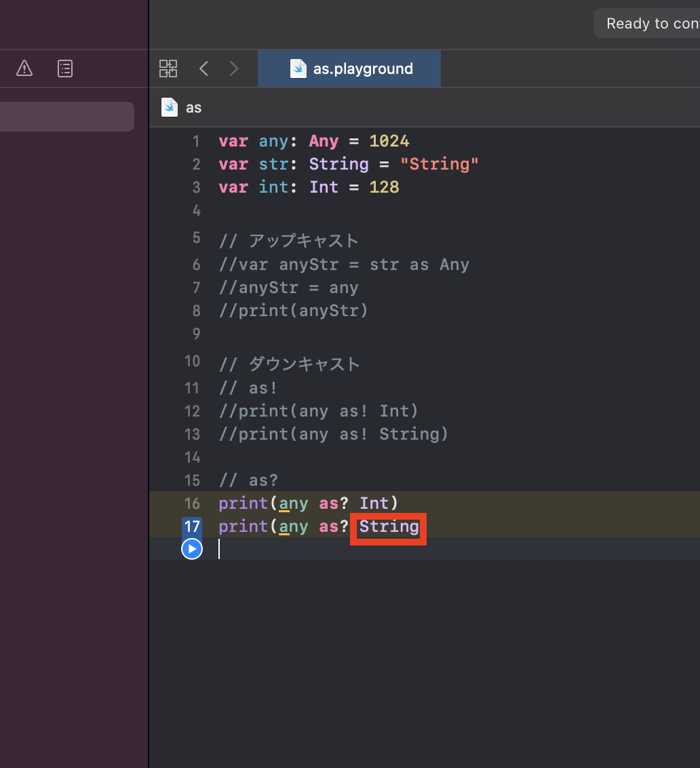Open the 'as' jump bar item
The width and height of the screenshot is (700, 768).
[x=193, y=108]
